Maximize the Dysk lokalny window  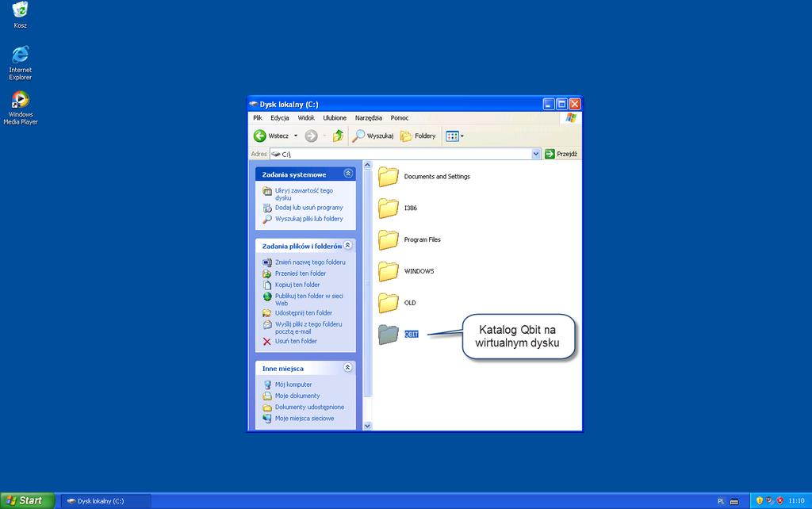pos(561,104)
